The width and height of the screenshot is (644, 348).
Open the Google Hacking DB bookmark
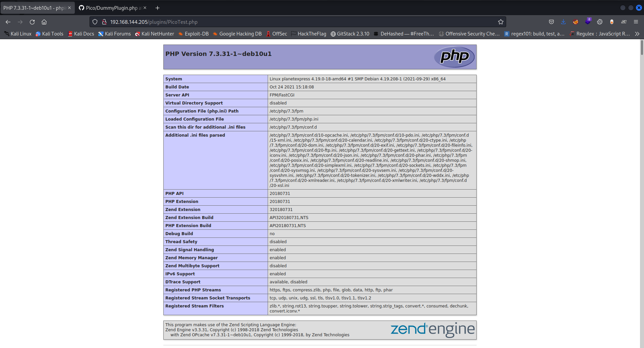click(237, 34)
